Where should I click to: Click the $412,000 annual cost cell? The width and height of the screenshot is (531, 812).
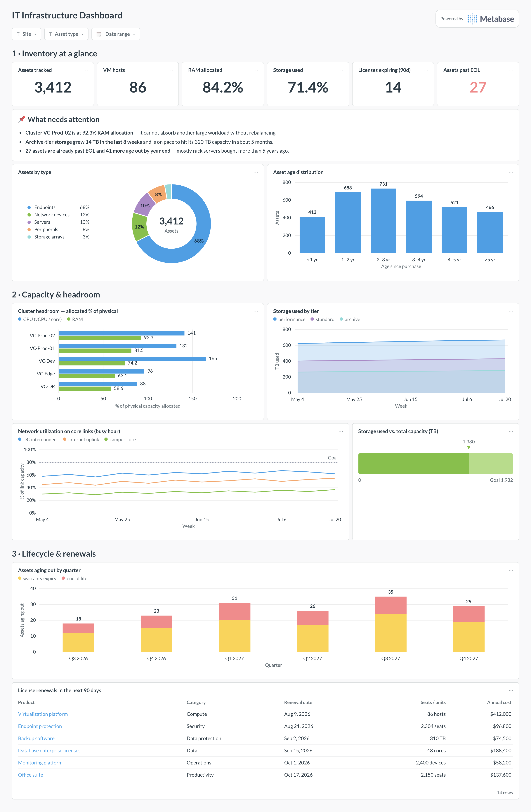point(501,714)
